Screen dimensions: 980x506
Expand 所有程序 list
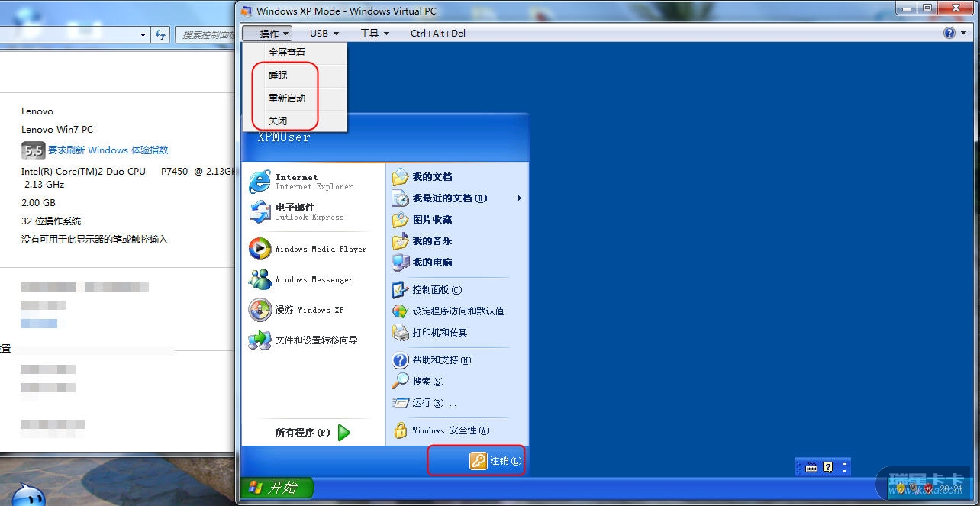click(x=313, y=433)
